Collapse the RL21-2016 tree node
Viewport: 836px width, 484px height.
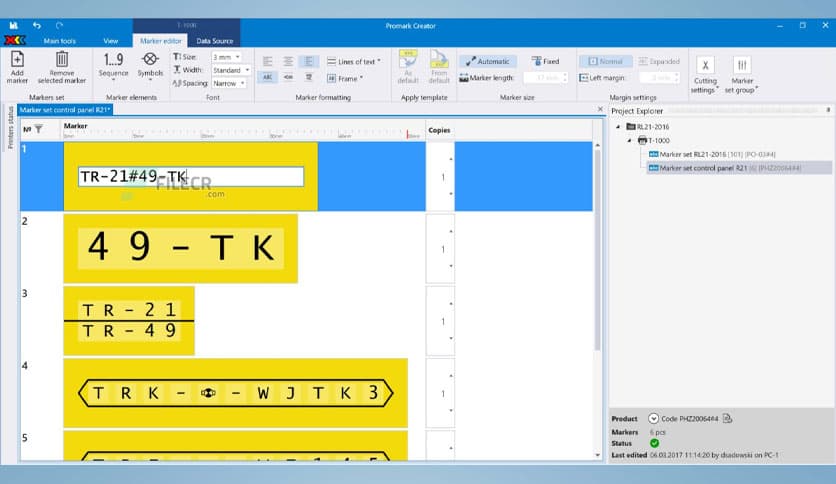[618, 127]
